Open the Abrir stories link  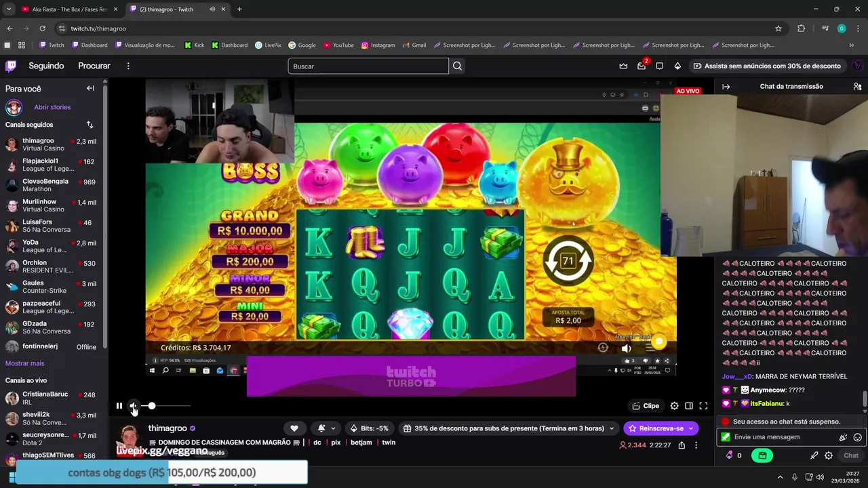coord(52,107)
